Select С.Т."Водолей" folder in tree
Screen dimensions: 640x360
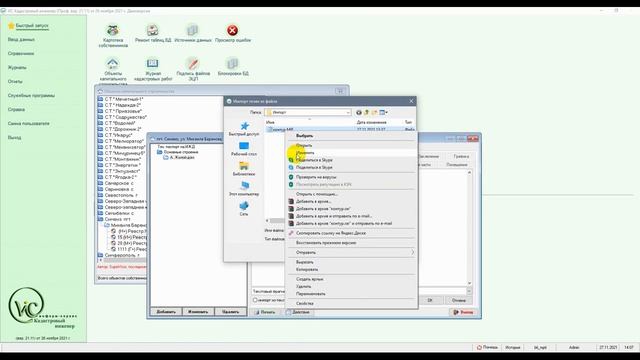pos(116,123)
